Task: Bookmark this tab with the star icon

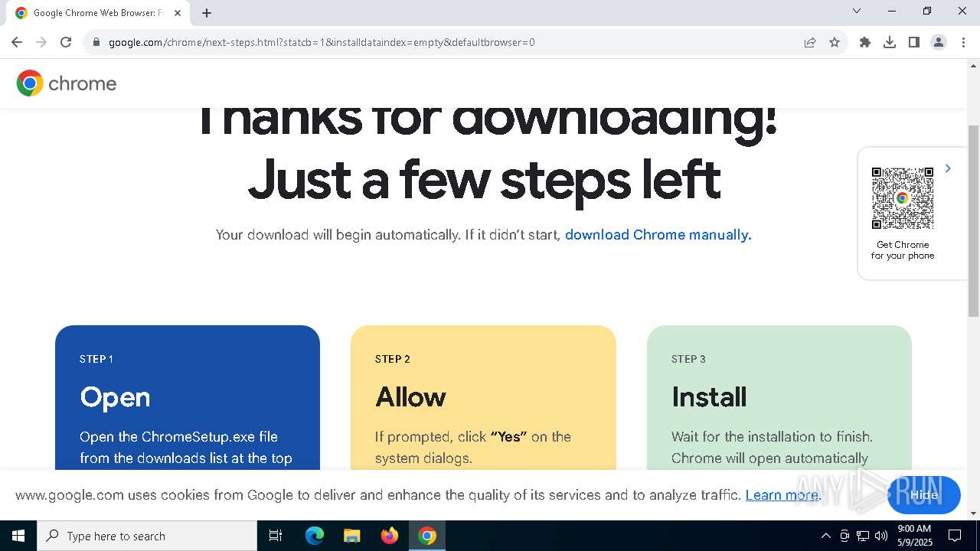Action: (x=835, y=42)
